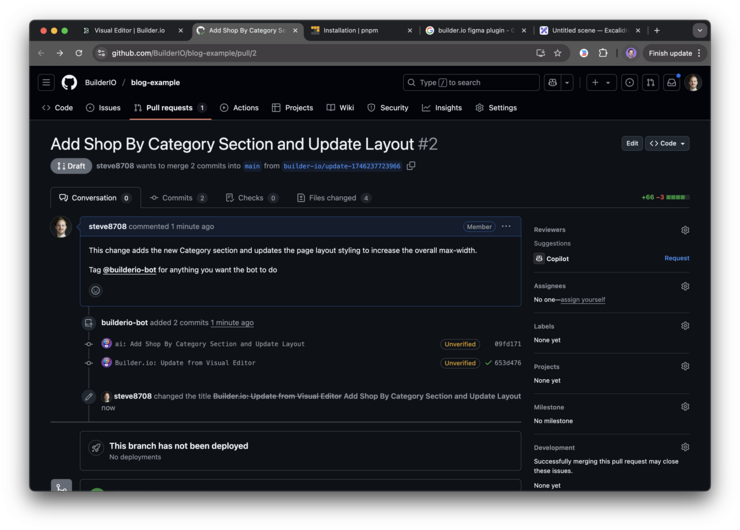Viewport: 740px width, 530px height.
Task: Switch to the Commits tab
Action: [x=178, y=198]
